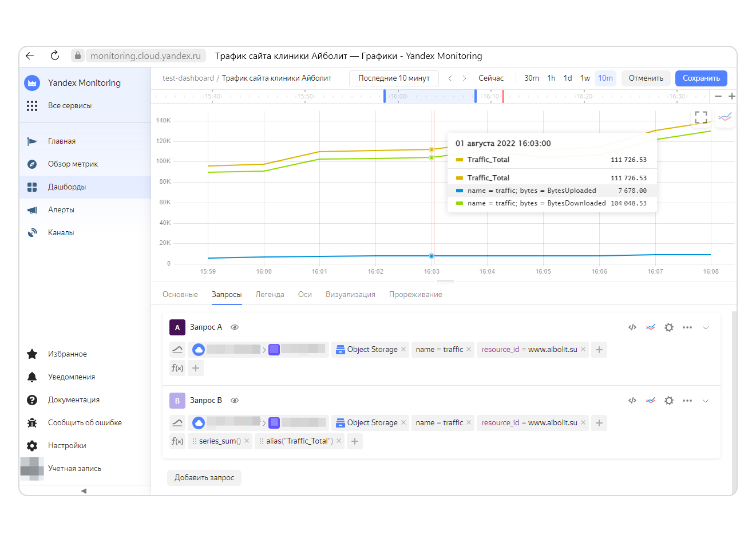This screenshot has width=756, height=542.
Task: Zoom out the timeline with minus
Action: click(x=718, y=96)
